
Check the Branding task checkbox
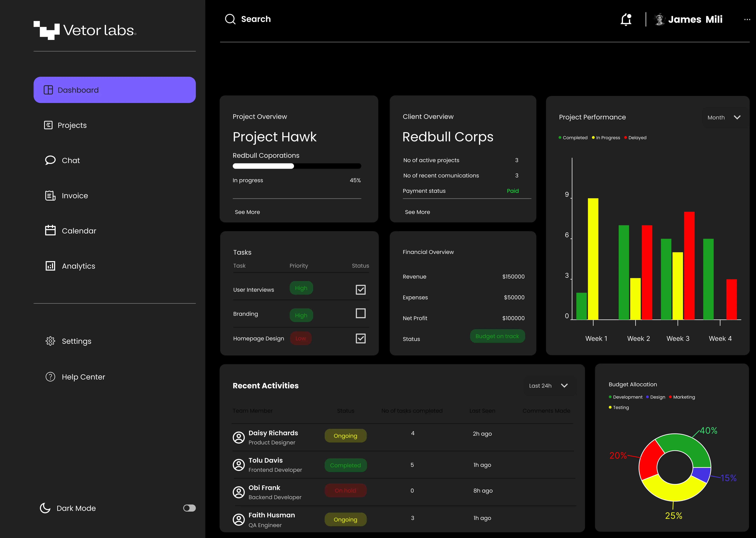point(360,313)
